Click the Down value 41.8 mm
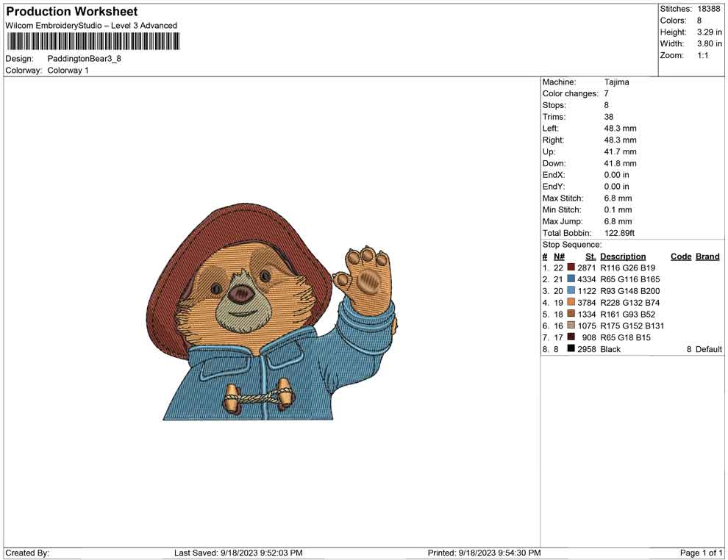728x560 pixels. 621,163
